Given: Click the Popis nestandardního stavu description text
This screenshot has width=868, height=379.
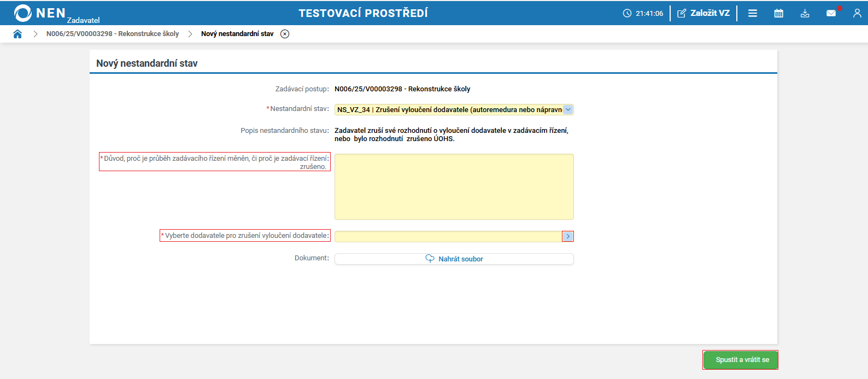Looking at the screenshot, I should 451,135.
